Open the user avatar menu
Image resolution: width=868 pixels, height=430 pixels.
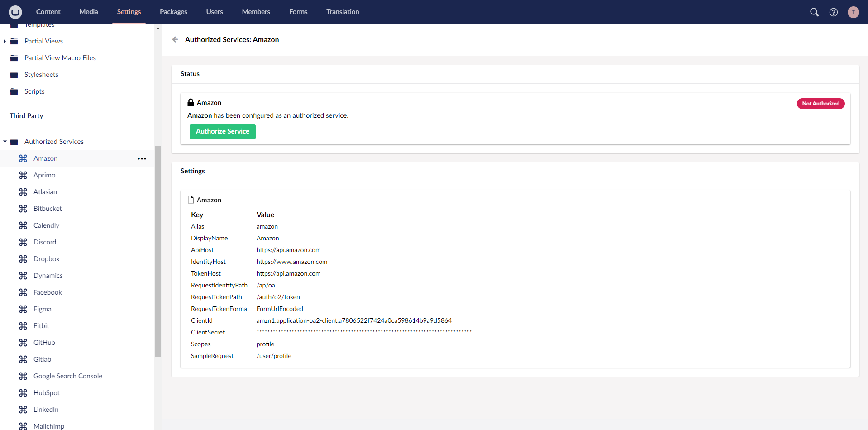853,12
